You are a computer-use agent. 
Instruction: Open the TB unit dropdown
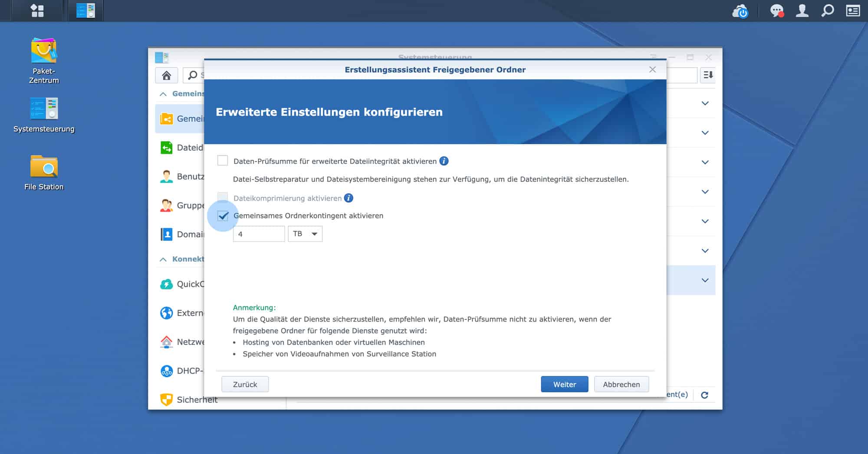[305, 234]
